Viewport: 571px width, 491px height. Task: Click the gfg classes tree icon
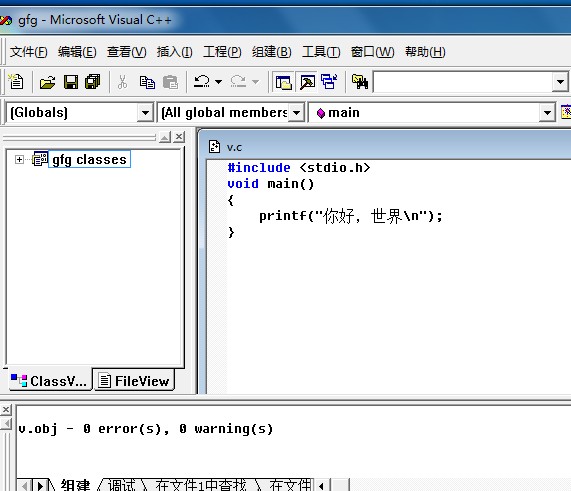coord(40,159)
